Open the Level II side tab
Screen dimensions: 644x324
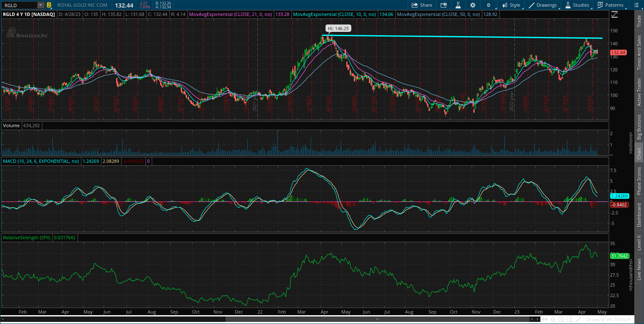(x=639, y=243)
